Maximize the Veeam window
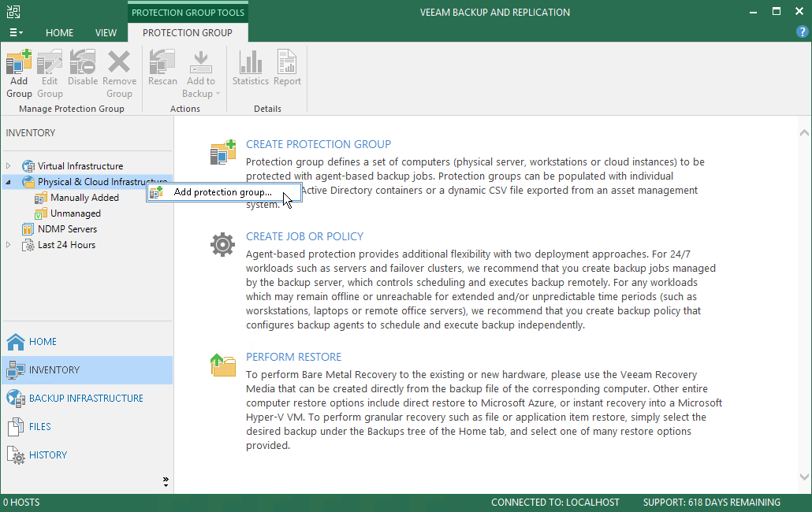The height and width of the screenshot is (512, 812). click(777, 11)
